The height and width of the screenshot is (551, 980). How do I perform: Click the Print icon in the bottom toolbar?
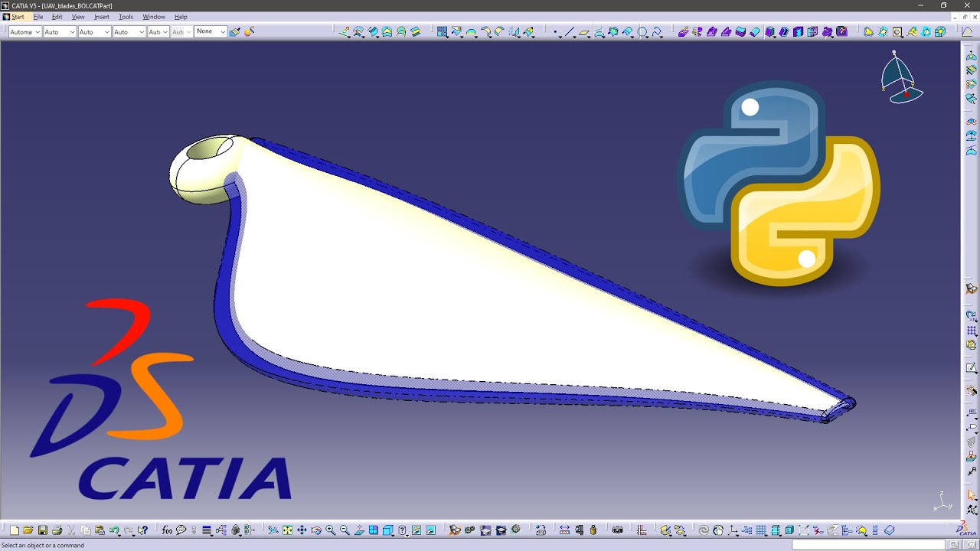[57, 530]
